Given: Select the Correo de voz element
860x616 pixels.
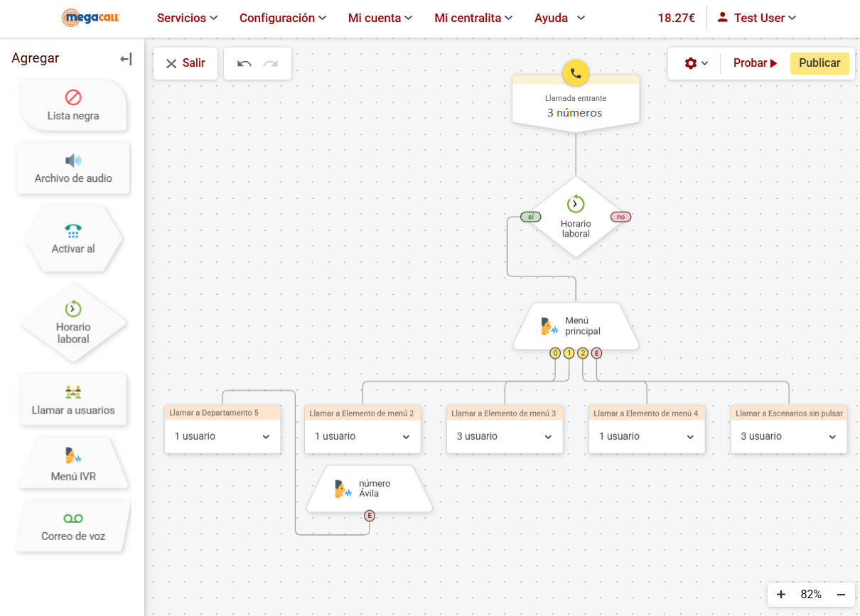Looking at the screenshot, I should pyautogui.click(x=73, y=526).
